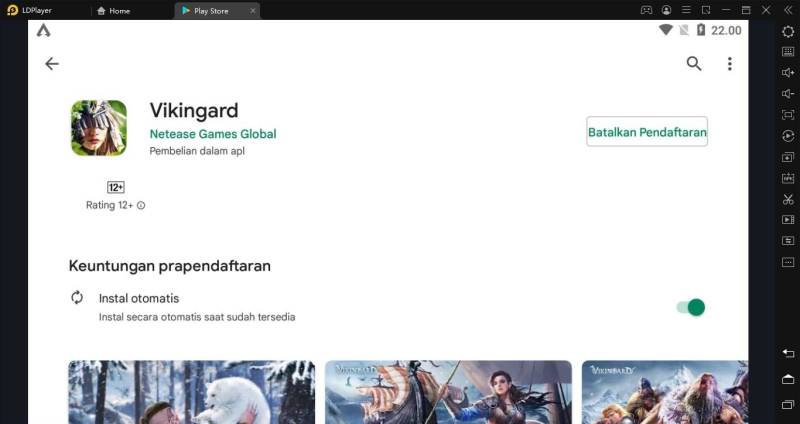Image resolution: width=800 pixels, height=424 pixels.
Task: Click the install APK sidebar icon
Action: pos(788,178)
